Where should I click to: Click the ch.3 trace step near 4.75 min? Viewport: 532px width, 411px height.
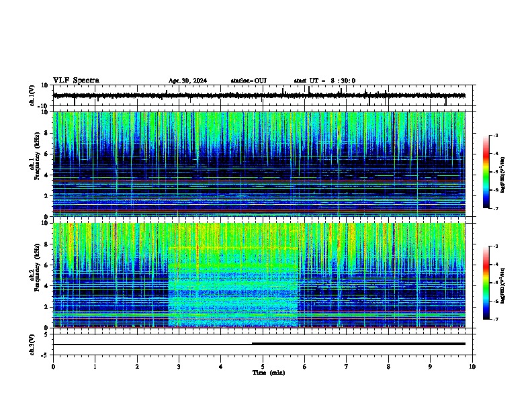pos(252,344)
